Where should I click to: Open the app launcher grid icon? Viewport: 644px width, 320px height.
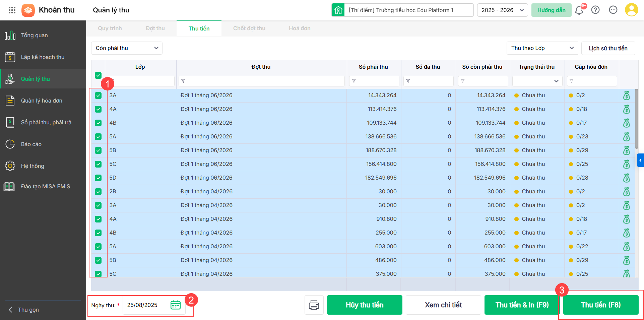pos(12,10)
